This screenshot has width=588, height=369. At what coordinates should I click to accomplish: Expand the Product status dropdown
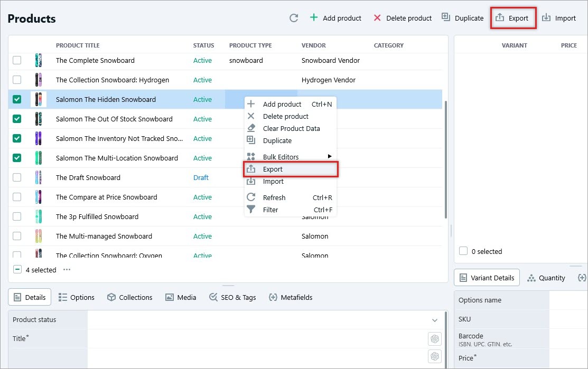coord(435,320)
